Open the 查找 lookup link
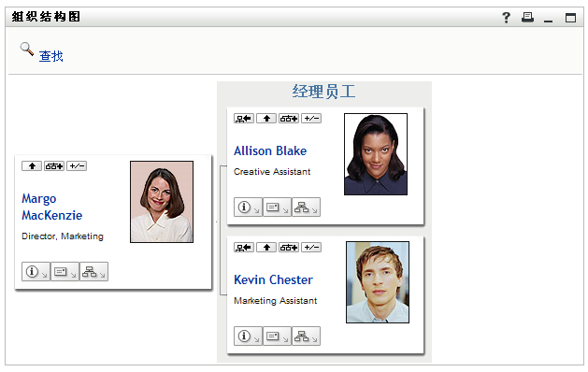This screenshot has height=372, width=588. pyautogui.click(x=51, y=56)
